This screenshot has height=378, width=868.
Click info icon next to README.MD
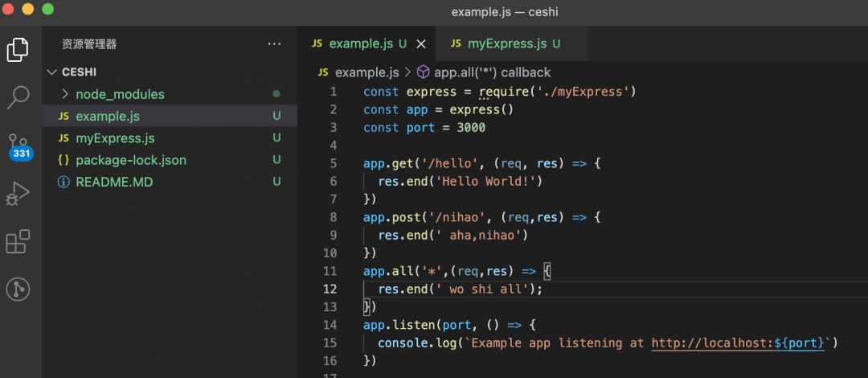[x=63, y=182]
